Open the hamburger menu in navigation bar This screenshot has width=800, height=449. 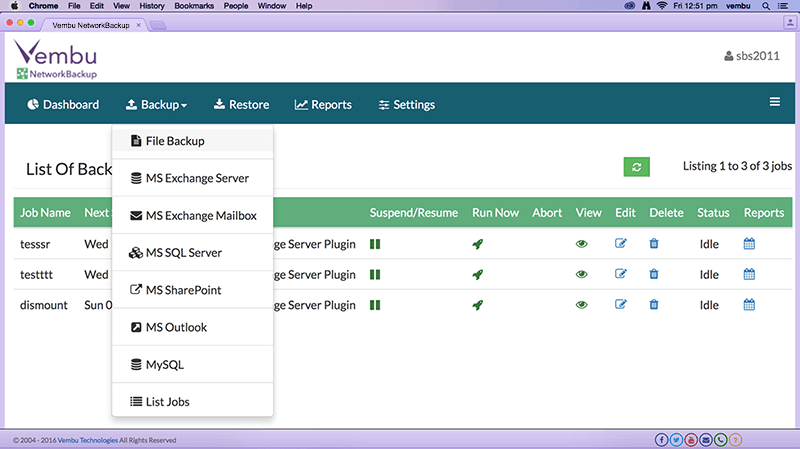774,102
